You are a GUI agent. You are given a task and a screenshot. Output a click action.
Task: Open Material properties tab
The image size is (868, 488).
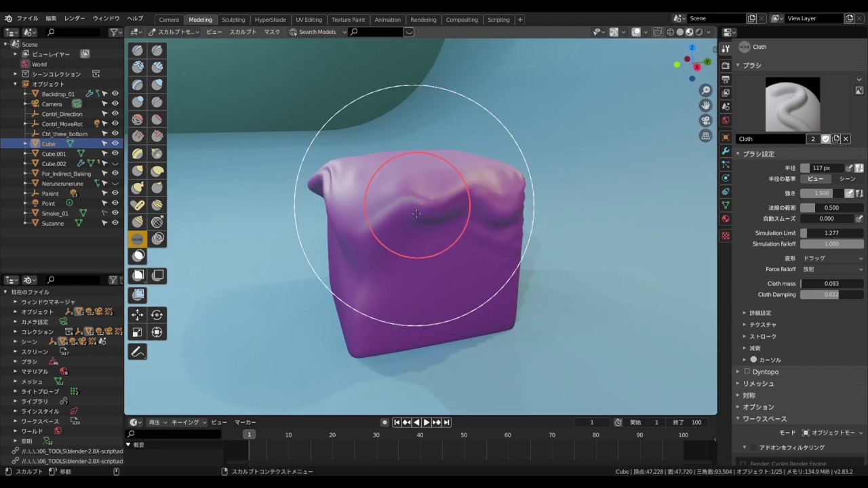[x=726, y=218]
